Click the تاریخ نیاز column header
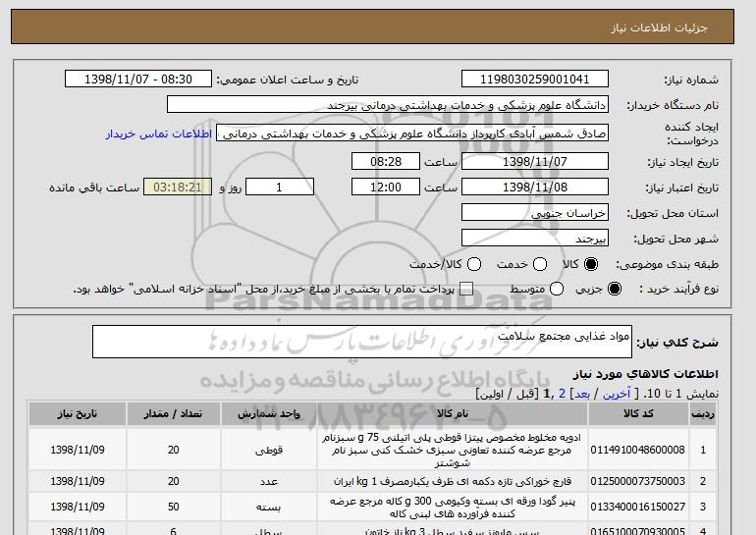 click(x=78, y=414)
